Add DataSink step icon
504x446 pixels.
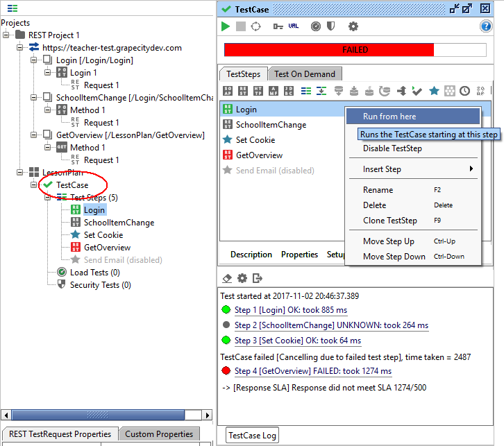[x=354, y=91]
